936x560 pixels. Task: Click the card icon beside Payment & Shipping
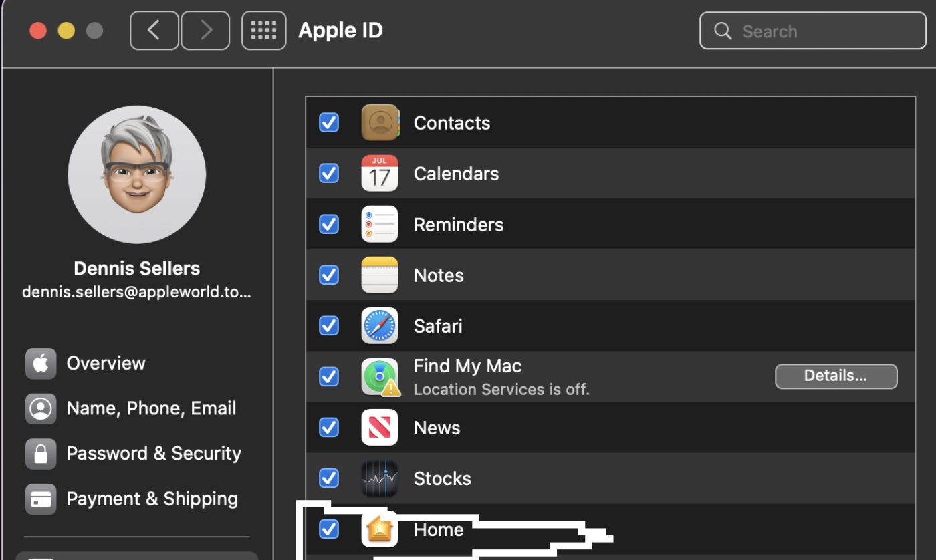pos(41,499)
